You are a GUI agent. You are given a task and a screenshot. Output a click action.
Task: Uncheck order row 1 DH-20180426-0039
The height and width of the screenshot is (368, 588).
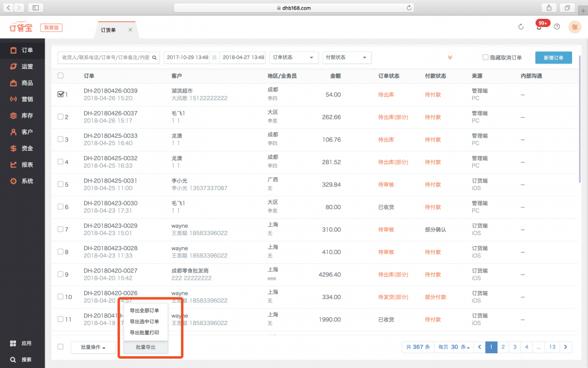(61, 94)
